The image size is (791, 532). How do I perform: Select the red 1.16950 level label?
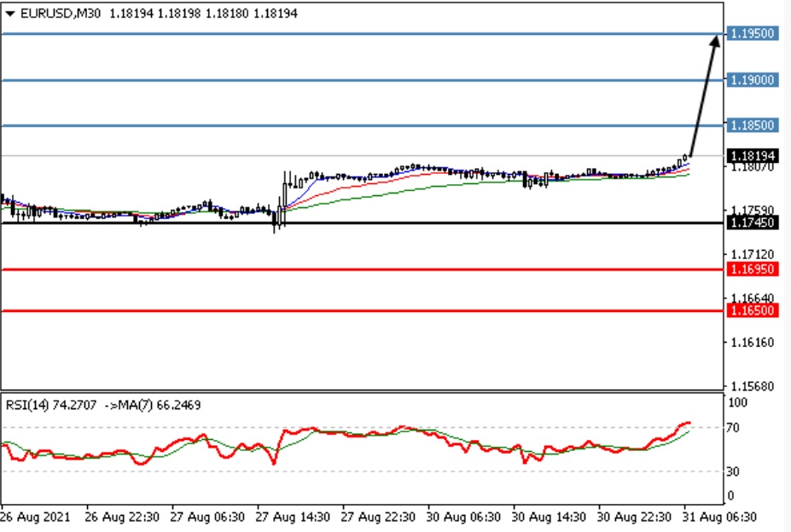pos(752,269)
